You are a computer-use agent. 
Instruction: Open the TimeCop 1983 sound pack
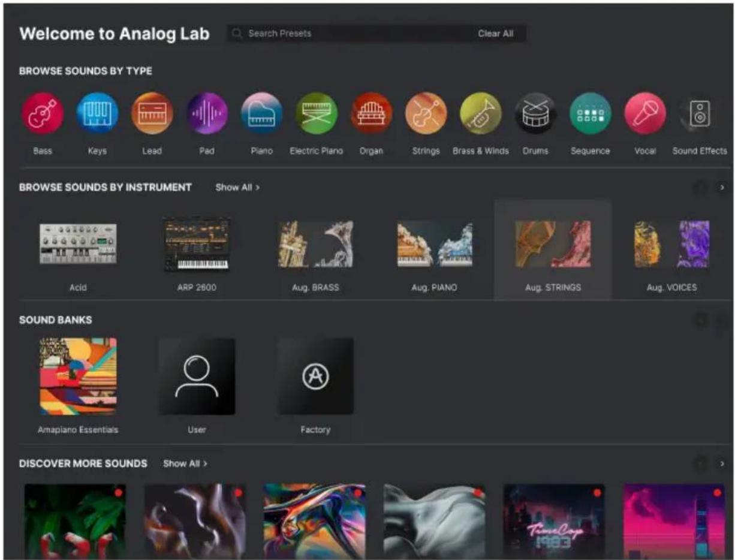pos(555,521)
